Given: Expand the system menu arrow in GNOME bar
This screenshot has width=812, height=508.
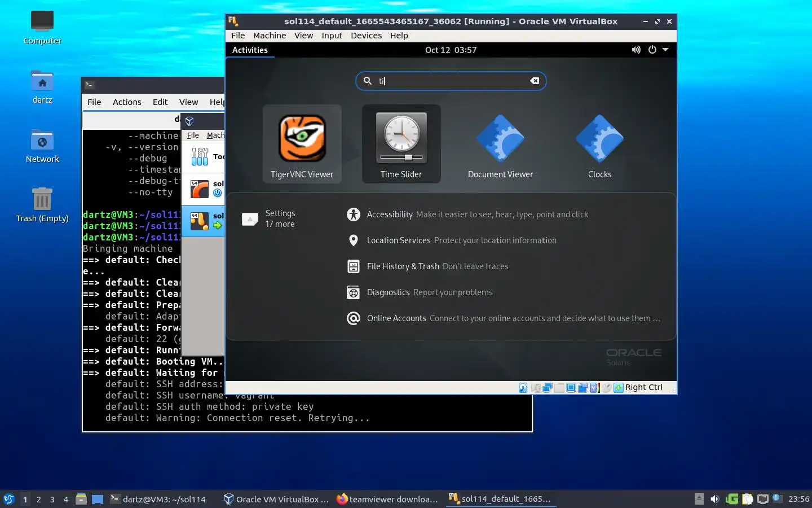Looking at the screenshot, I should click(x=665, y=50).
